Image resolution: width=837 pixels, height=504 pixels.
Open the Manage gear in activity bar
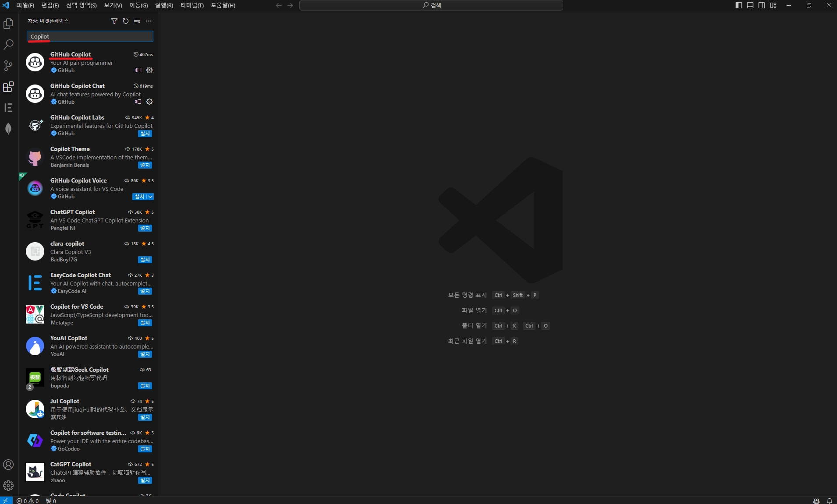pyautogui.click(x=8, y=486)
